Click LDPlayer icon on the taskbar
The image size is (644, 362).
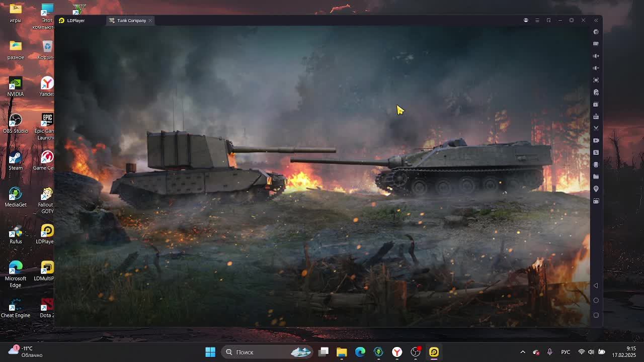[x=434, y=352]
